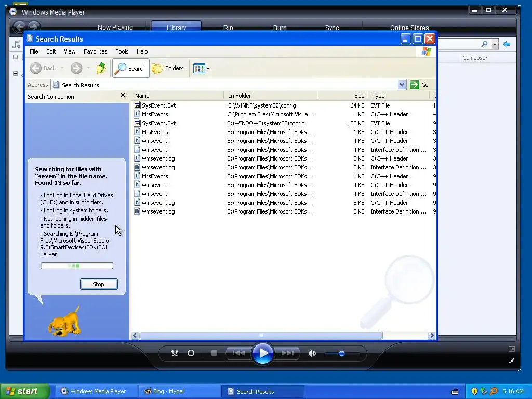The image size is (532, 399).
Task: Click the Composer column header
Action: coord(475,58)
